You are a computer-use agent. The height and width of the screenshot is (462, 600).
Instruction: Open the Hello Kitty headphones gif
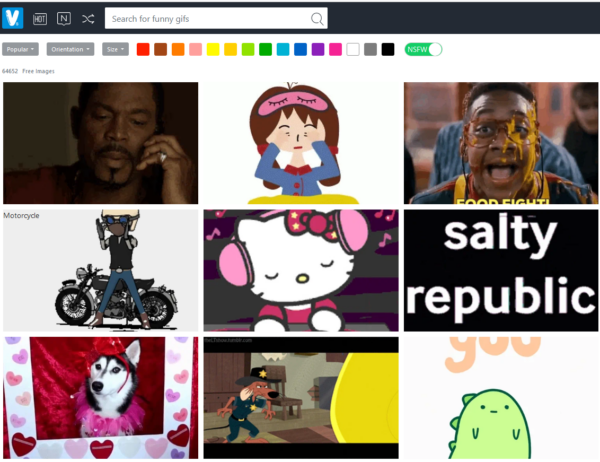[300, 270]
